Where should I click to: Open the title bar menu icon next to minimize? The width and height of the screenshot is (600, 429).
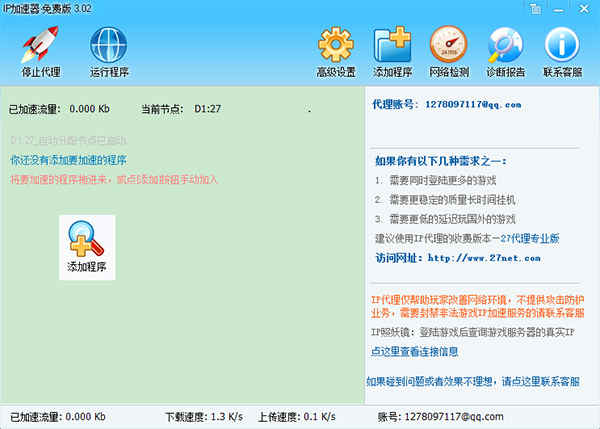click(x=536, y=8)
